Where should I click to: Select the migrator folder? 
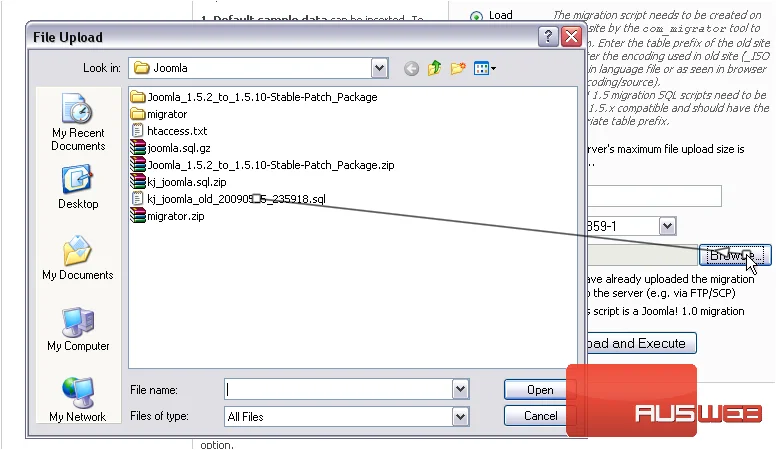[x=159, y=114]
